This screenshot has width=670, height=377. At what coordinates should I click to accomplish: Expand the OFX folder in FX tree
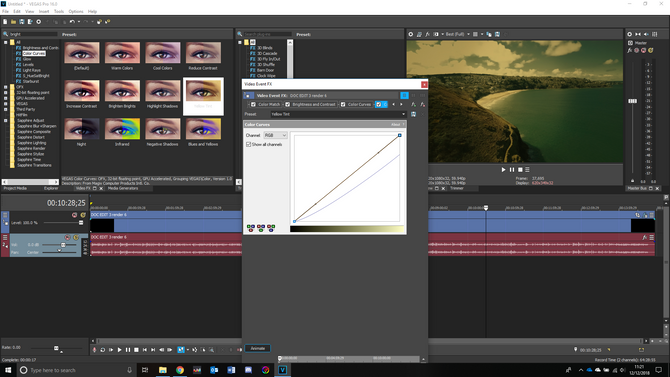[x=6, y=87]
